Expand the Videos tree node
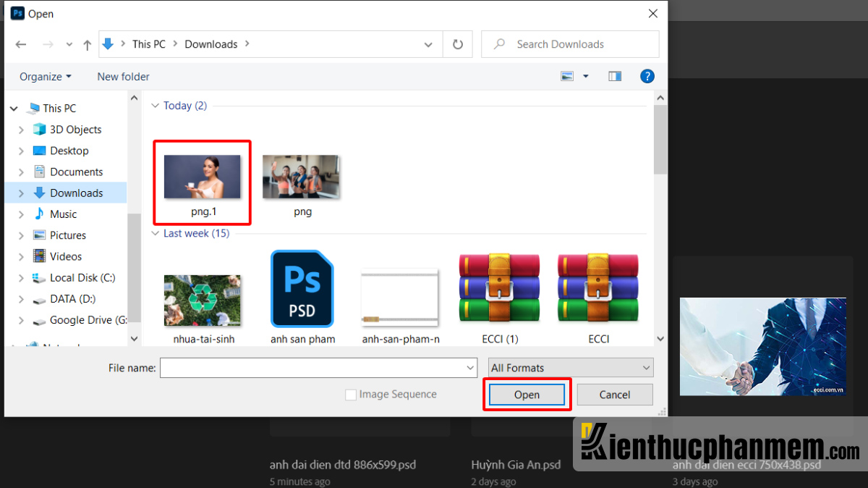 (x=22, y=256)
